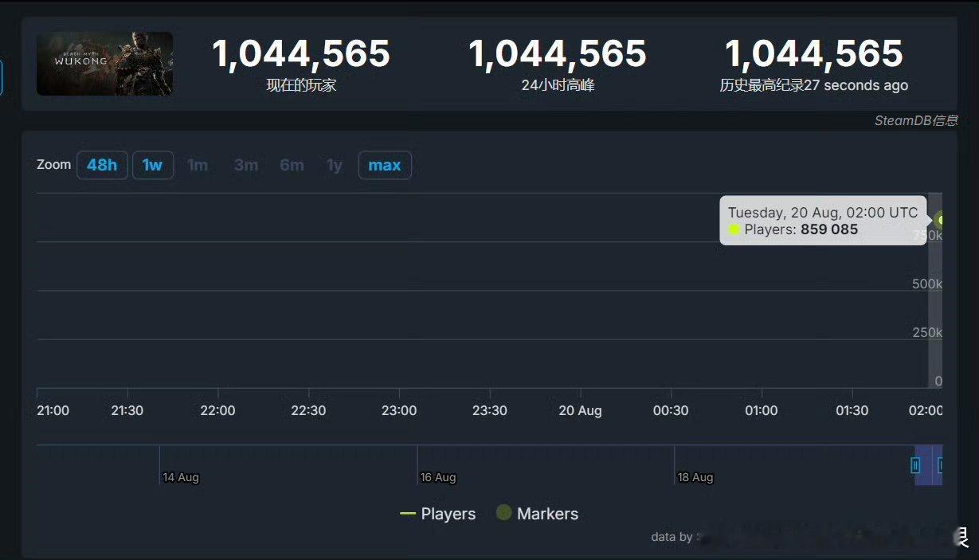Click the 23:00 axis label
The width and height of the screenshot is (979, 560).
(x=399, y=410)
